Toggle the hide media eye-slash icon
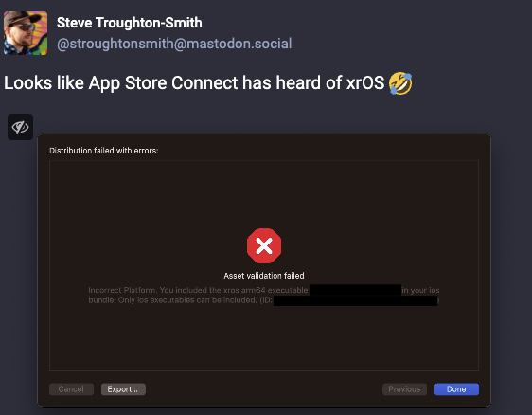 point(21,127)
